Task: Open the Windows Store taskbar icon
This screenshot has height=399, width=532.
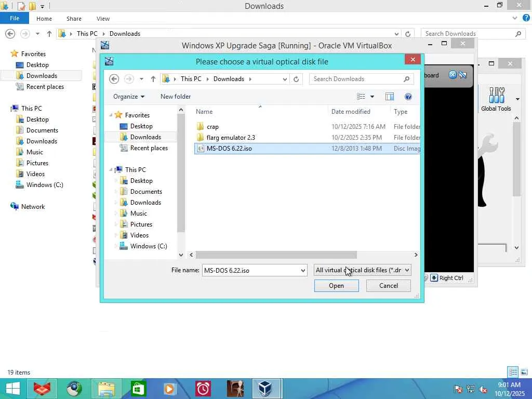Action: point(138,389)
